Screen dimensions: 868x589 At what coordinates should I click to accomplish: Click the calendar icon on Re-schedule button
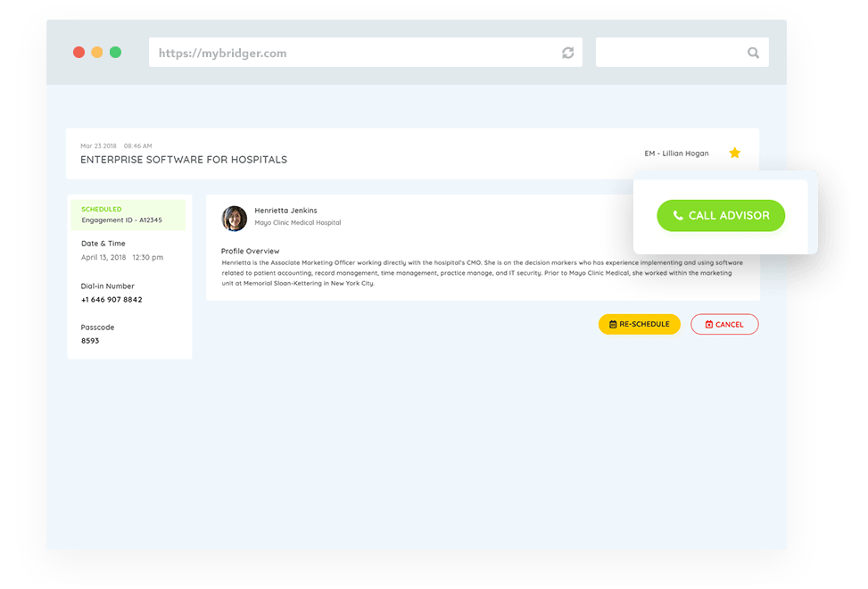click(613, 325)
